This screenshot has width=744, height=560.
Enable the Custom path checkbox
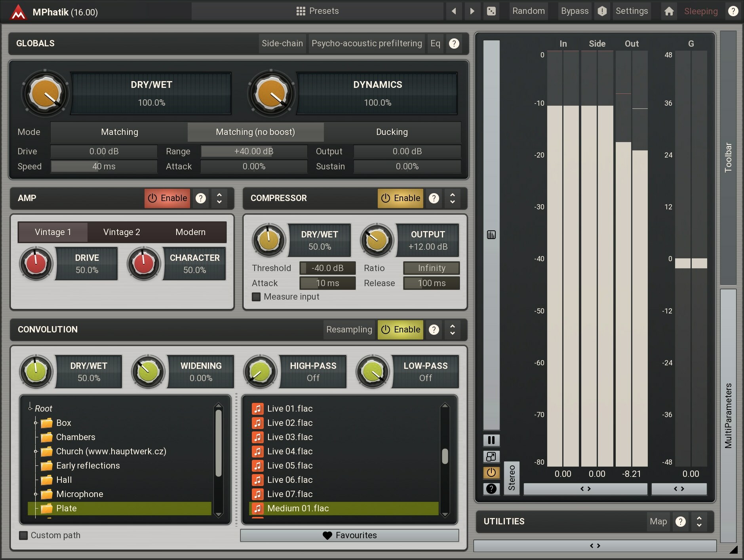tap(23, 535)
